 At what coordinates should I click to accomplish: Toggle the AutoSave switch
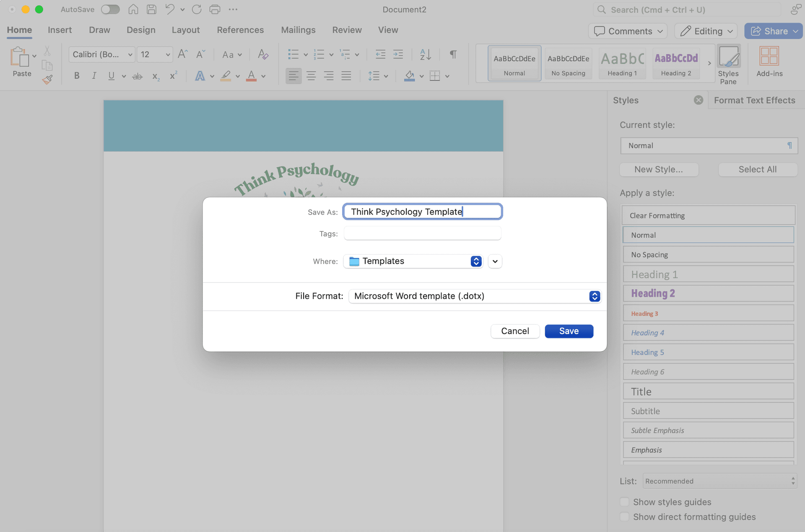point(110,9)
